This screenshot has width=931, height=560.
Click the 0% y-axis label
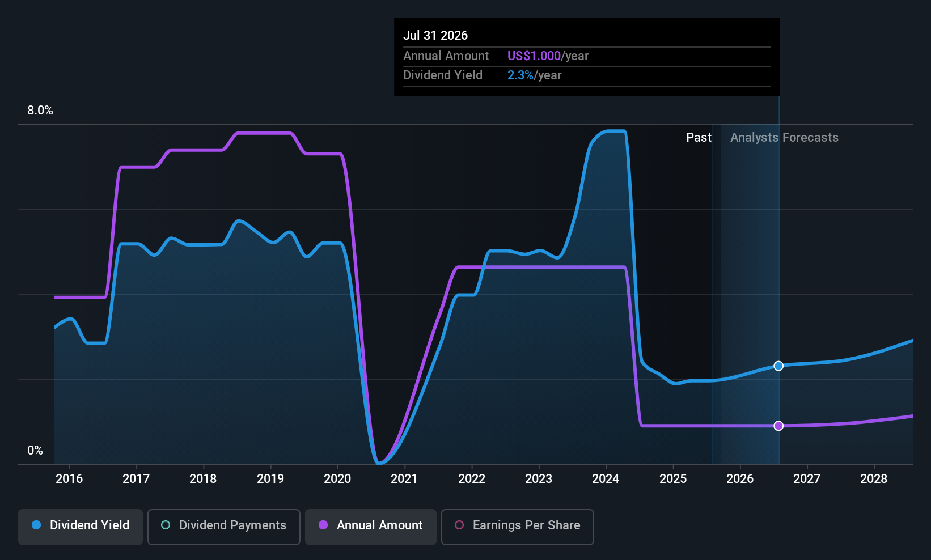(x=35, y=451)
